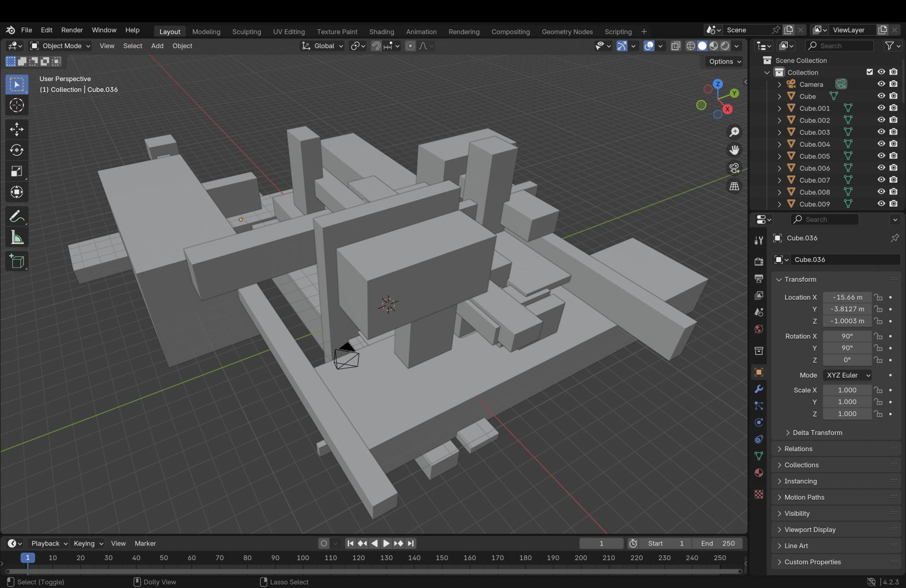
Task: Click the zoom view magnifier icon
Action: (x=734, y=132)
